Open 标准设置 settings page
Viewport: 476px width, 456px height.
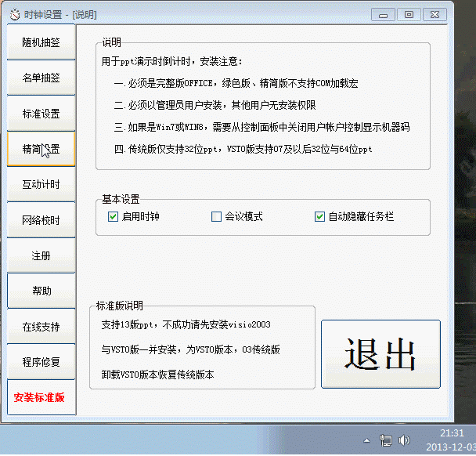41,114
